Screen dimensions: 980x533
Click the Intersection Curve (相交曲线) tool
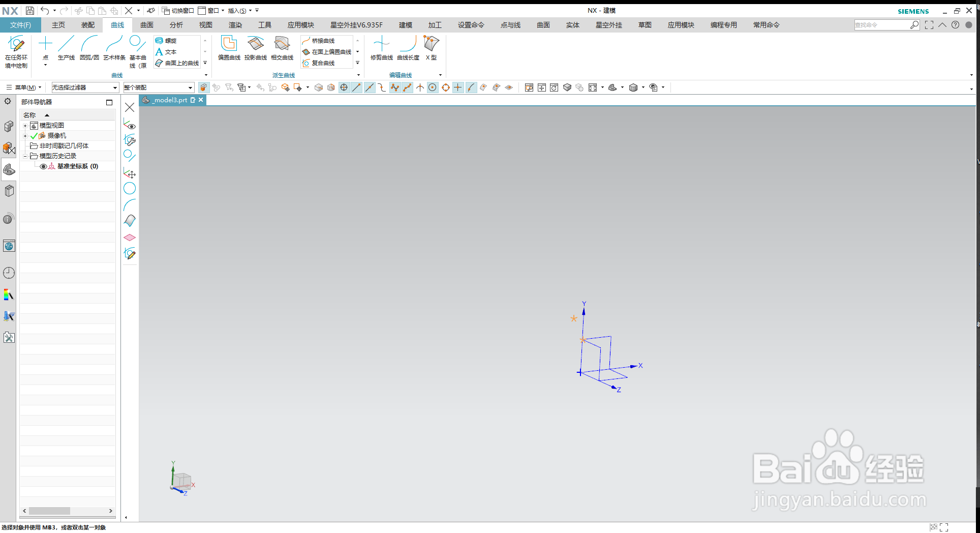(x=282, y=48)
